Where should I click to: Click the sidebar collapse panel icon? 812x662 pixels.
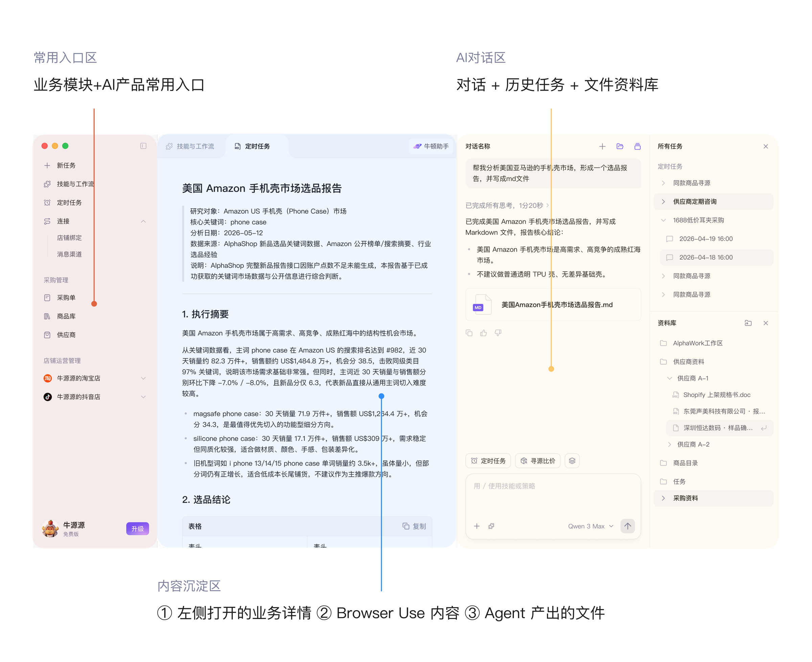(x=143, y=146)
